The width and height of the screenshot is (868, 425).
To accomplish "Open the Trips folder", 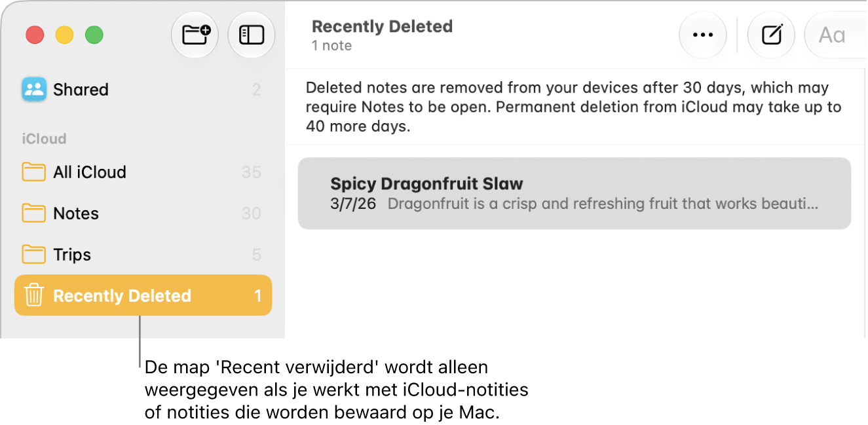I will pos(143,255).
